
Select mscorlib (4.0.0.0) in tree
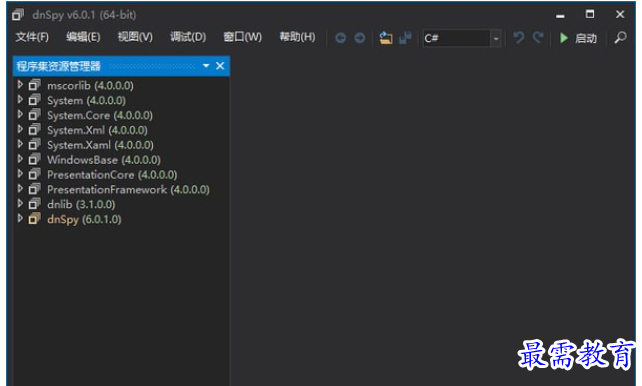[x=90, y=86]
